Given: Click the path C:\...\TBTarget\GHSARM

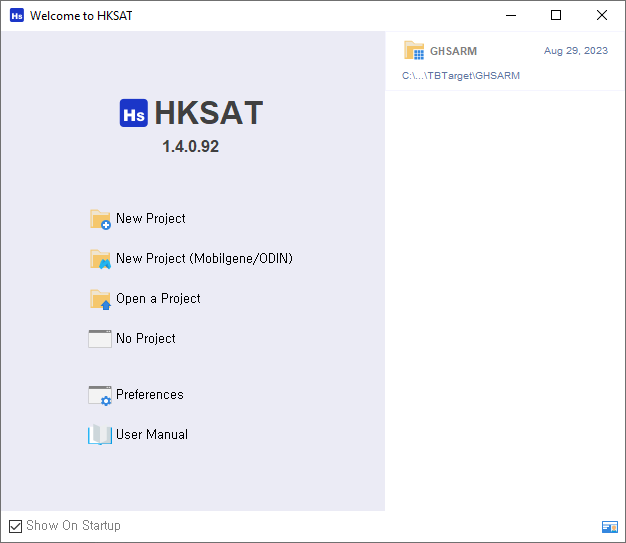Looking at the screenshot, I should click(x=461, y=76).
